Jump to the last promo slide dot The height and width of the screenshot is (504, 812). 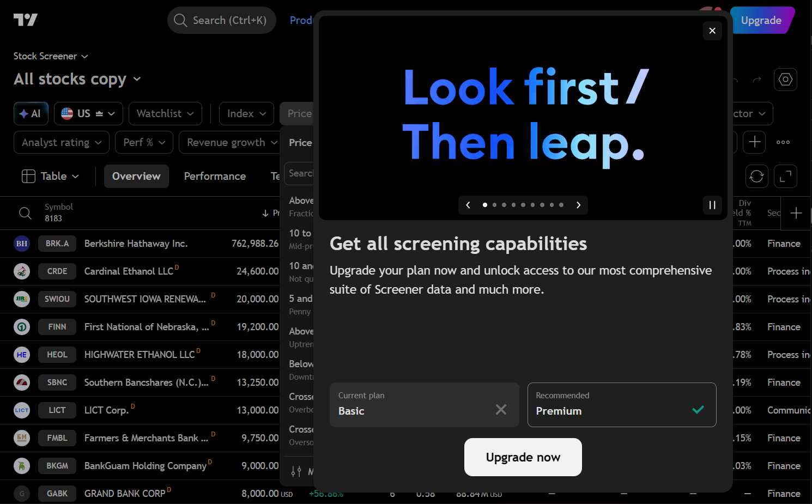561,205
